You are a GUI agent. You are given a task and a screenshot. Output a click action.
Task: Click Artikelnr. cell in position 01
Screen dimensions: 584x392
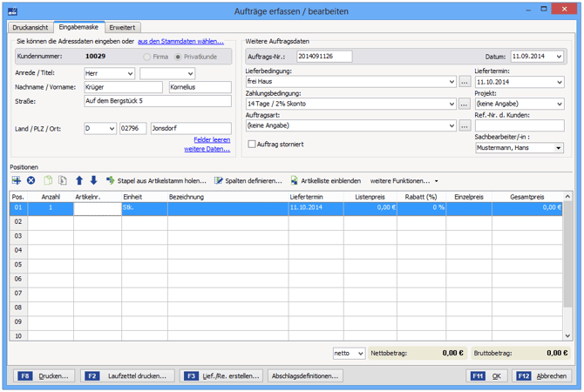point(98,209)
